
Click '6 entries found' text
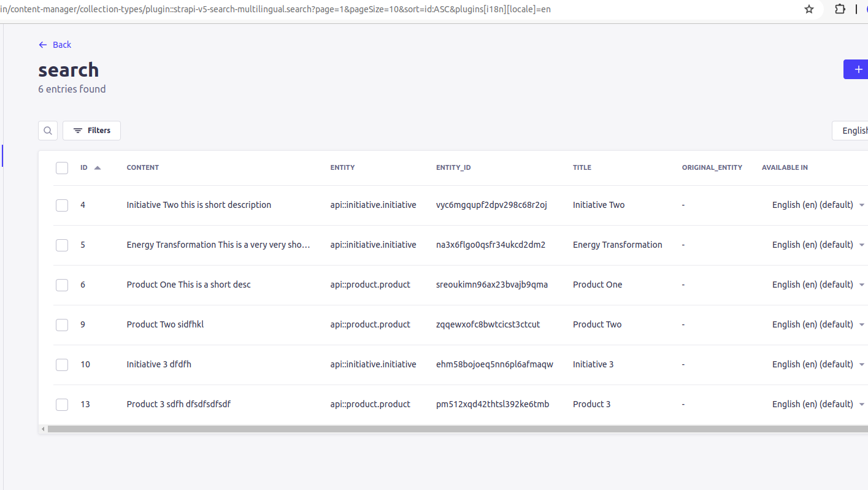point(72,89)
